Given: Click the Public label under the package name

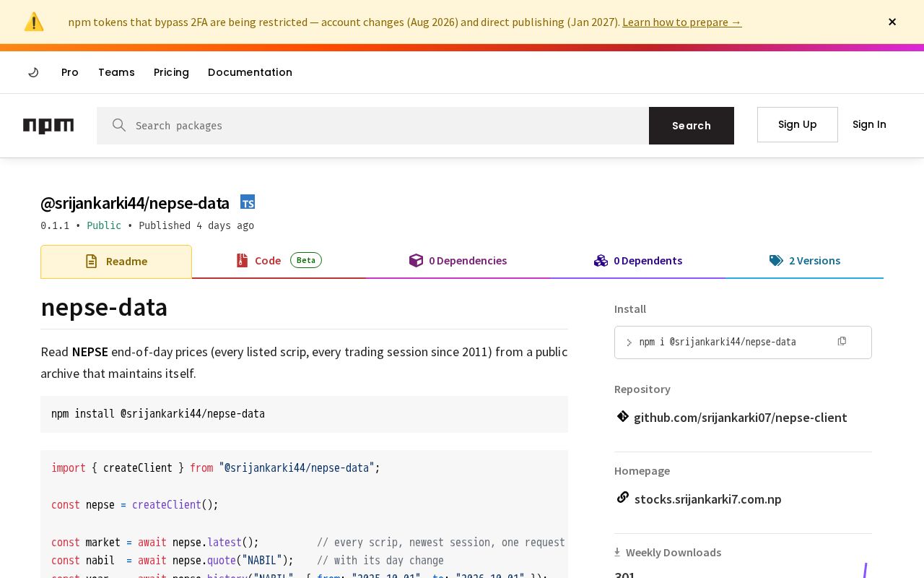Looking at the screenshot, I should tap(104, 225).
